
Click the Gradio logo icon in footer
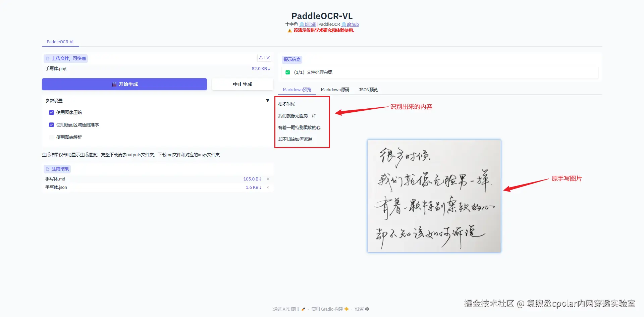346,309
